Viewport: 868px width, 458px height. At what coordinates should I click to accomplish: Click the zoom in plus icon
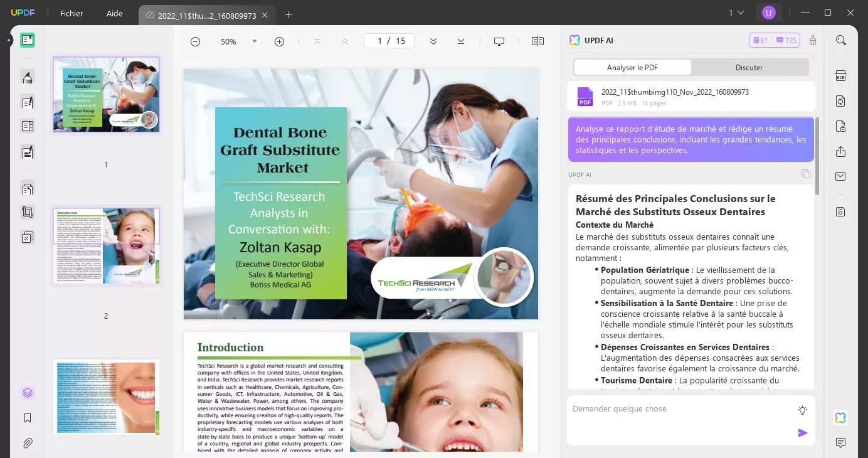click(x=279, y=41)
